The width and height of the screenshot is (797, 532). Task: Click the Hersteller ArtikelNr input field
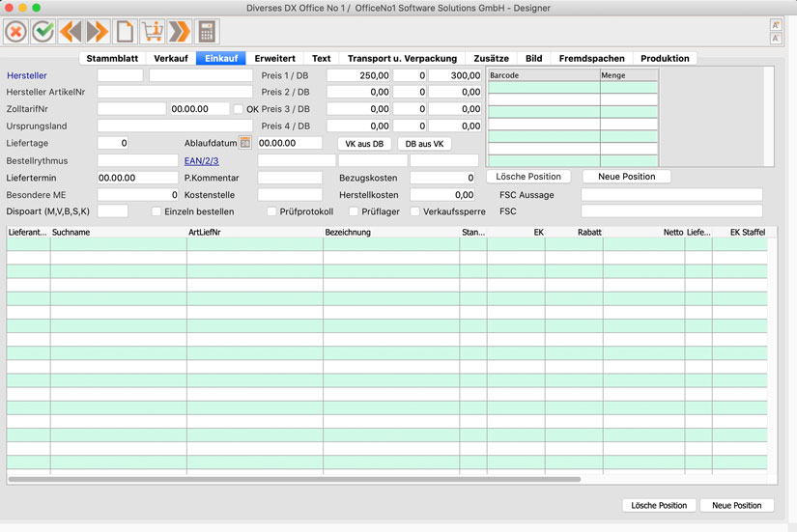coord(175,92)
